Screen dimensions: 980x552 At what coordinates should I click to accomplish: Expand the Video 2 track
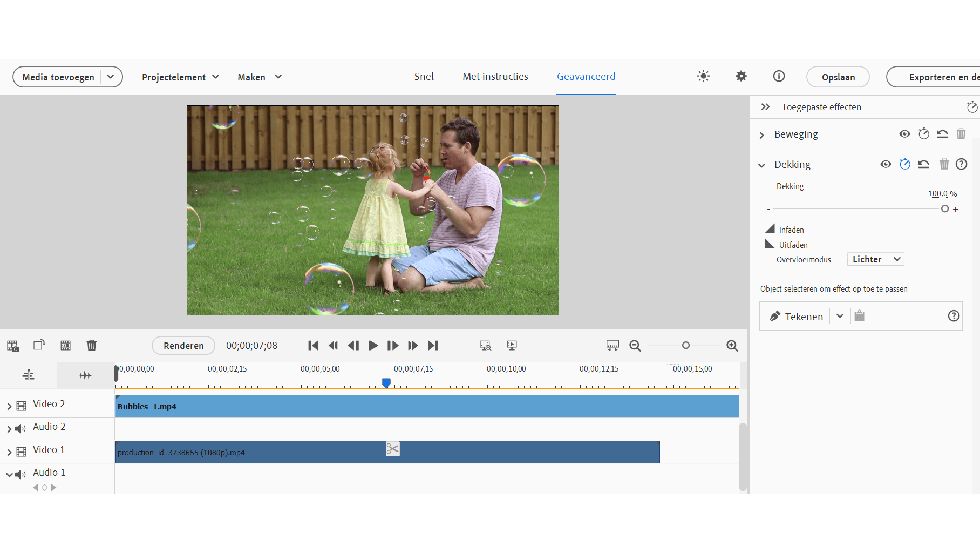pyautogui.click(x=9, y=406)
